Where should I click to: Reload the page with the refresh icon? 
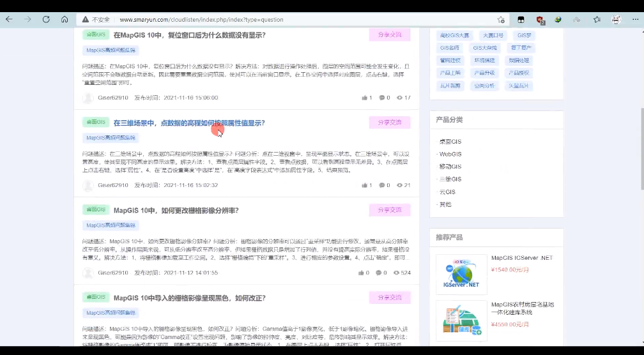coord(46,19)
